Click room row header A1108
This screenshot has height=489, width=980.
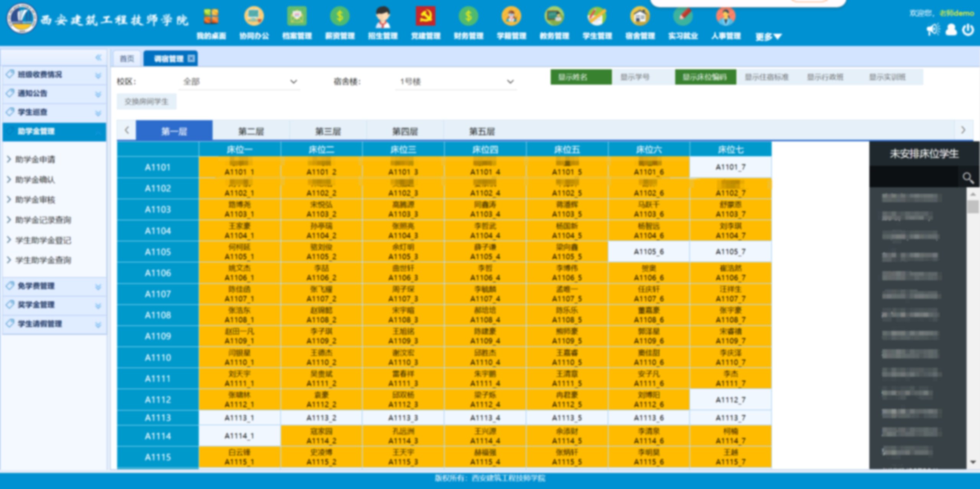click(158, 315)
